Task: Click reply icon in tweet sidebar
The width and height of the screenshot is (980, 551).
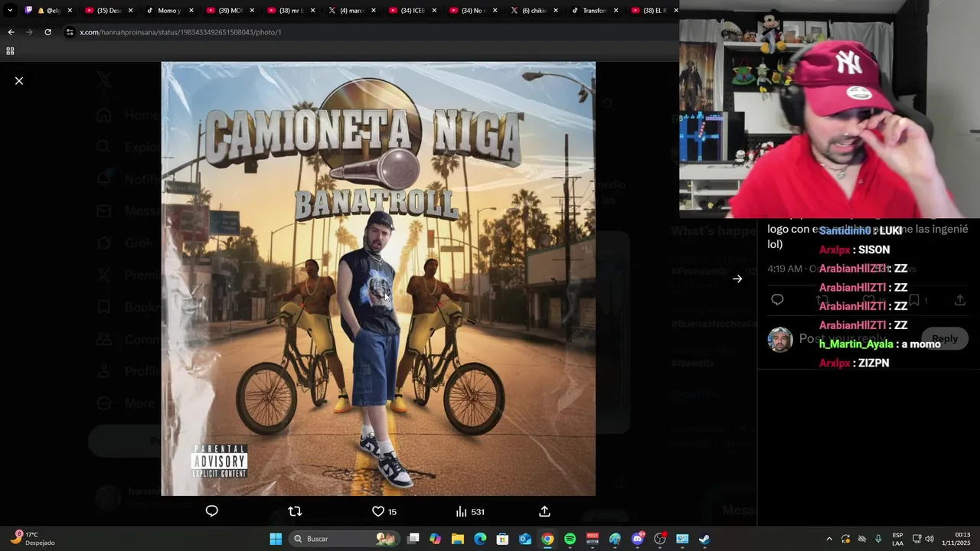Action: [x=777, y=300]
